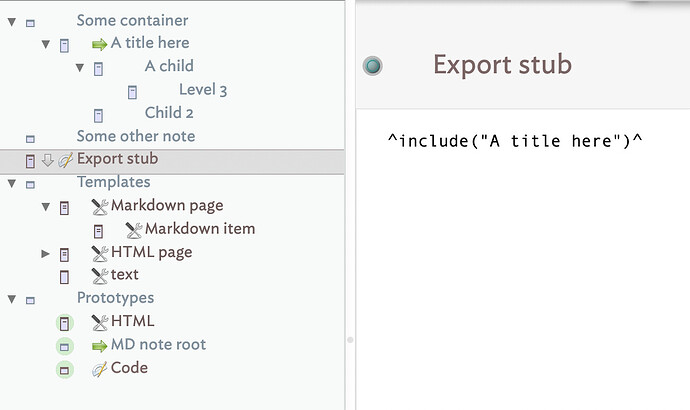Select the Prototypes container label
Image resolution: width=690 pixels, height=410 pixels.
pyautogui.click(x=116, y=298)
